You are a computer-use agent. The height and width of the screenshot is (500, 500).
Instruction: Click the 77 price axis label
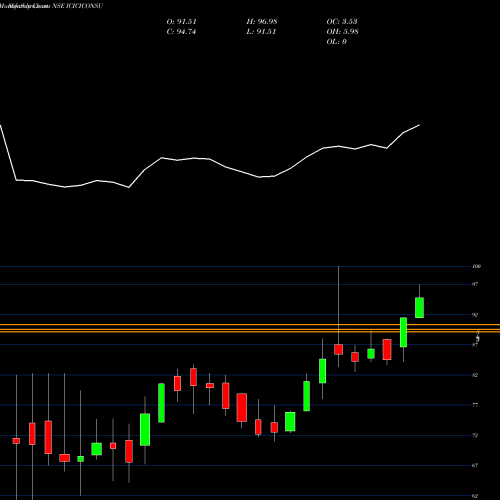475,405
